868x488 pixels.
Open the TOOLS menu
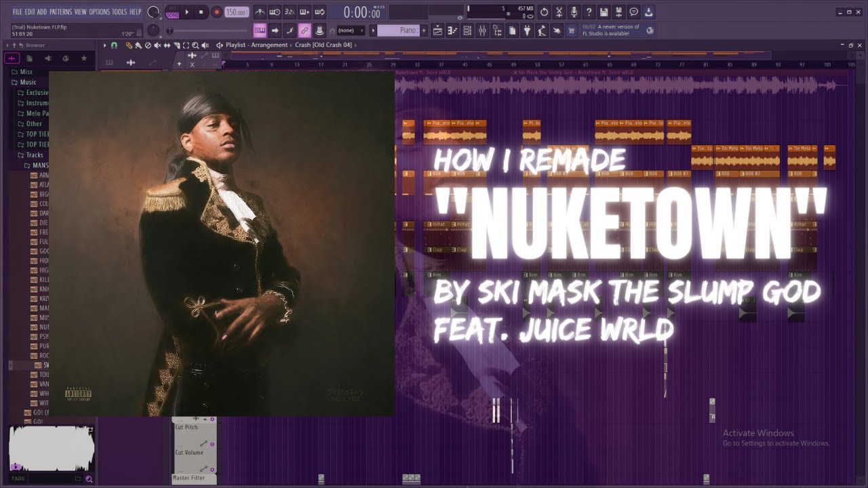click(x=119, y=12)
